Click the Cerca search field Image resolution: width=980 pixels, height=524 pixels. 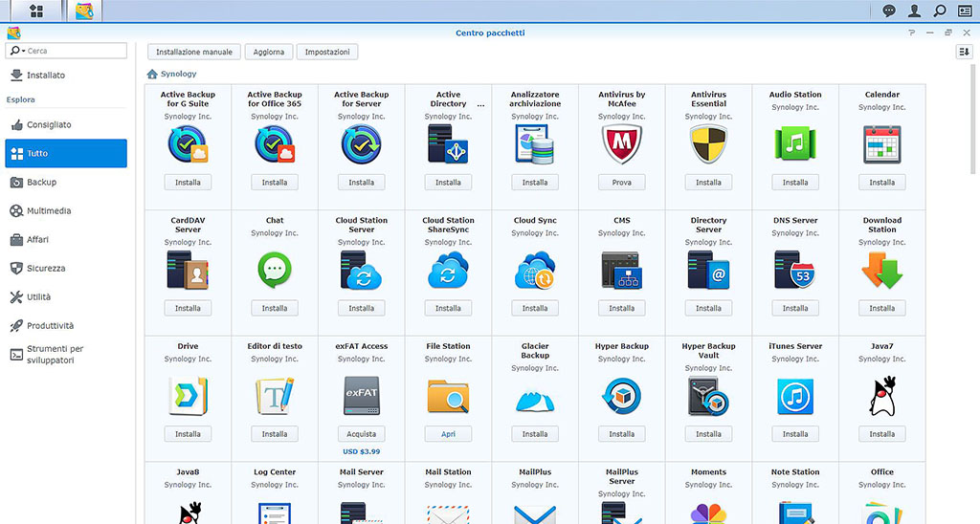click(x=66, y=51)
